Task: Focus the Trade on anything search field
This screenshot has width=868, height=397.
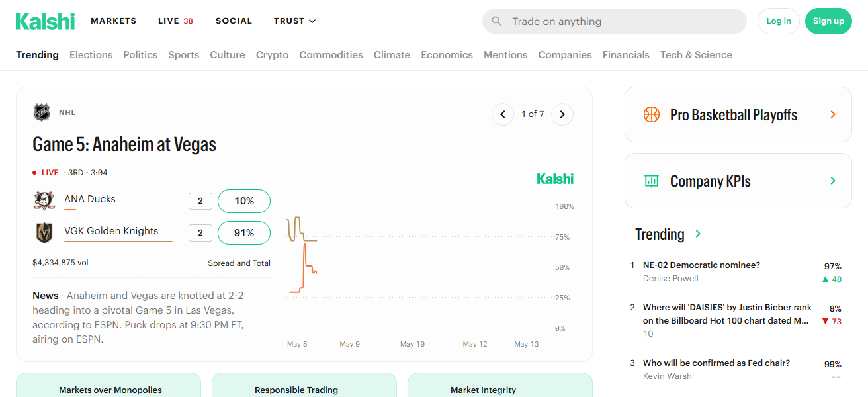Action: pyautogui.click(x=615, y=21)
